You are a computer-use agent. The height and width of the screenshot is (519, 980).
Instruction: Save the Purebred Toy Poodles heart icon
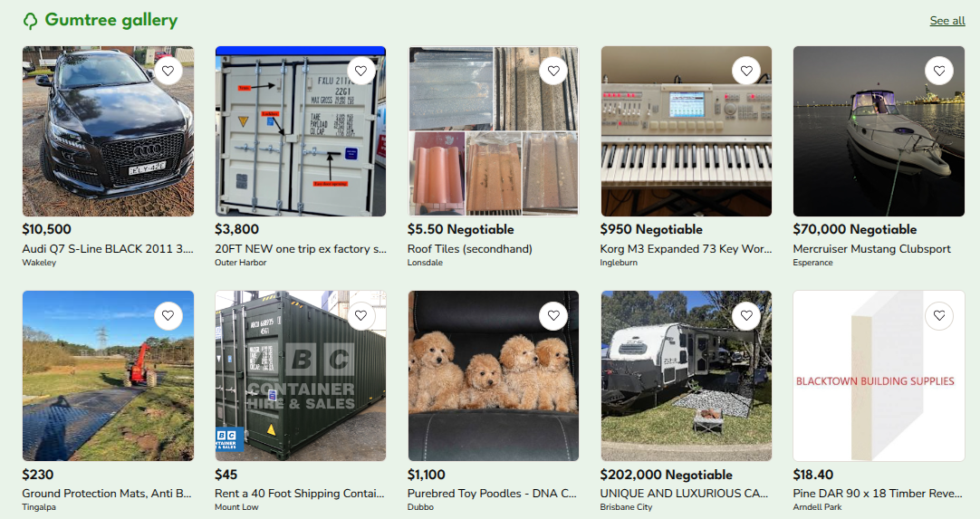tap(553, 316)
